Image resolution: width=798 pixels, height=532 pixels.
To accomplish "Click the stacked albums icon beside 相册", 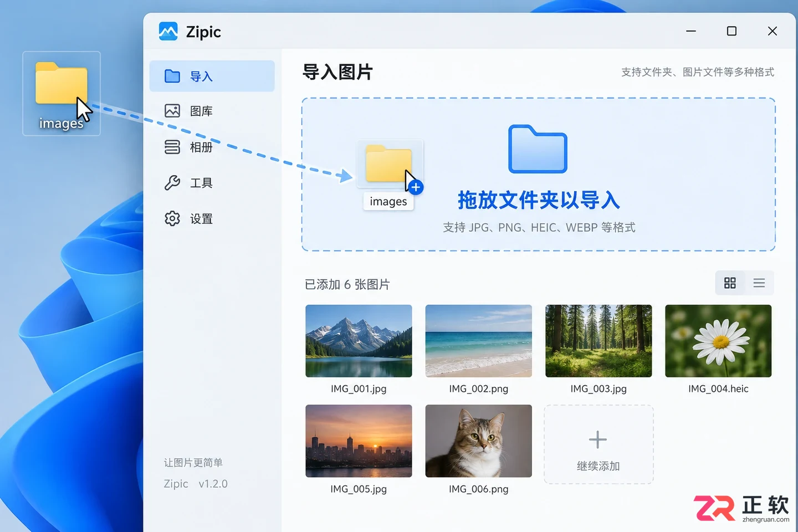I will coord(172,147).
